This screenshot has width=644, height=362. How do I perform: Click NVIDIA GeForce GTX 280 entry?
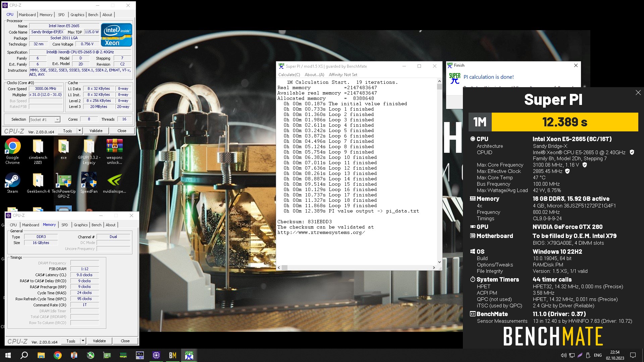[x=568, y=227]
